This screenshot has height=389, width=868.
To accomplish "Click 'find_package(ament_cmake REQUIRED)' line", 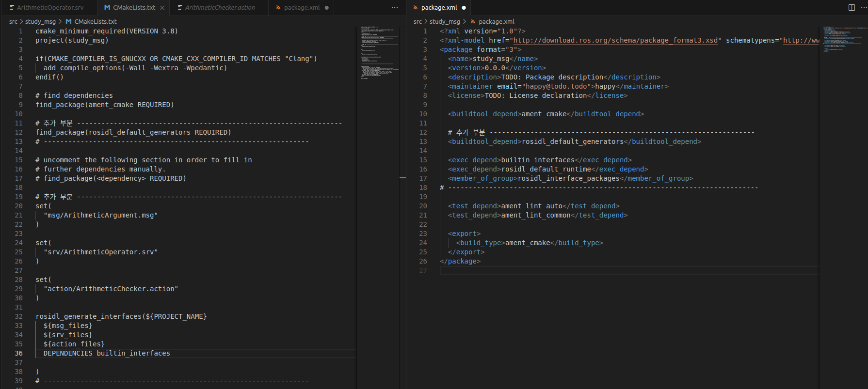I will pyautogui.click(x=105, y=105).
